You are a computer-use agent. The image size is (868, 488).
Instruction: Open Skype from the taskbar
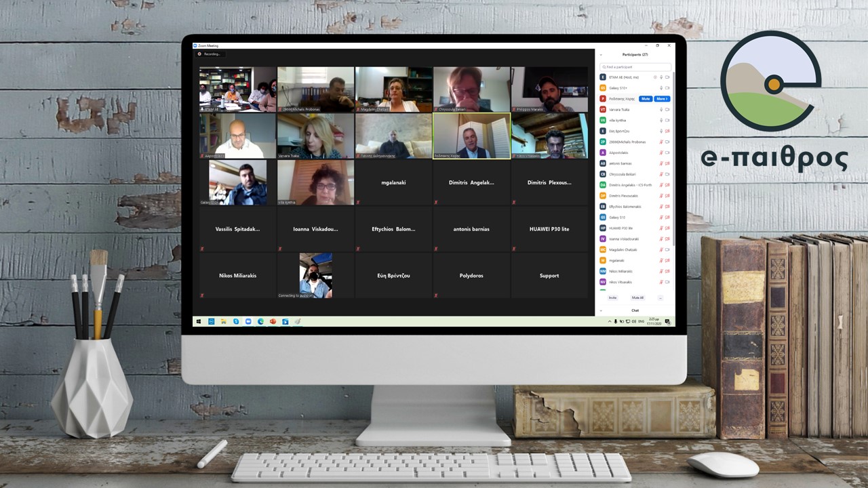point(236,321)
